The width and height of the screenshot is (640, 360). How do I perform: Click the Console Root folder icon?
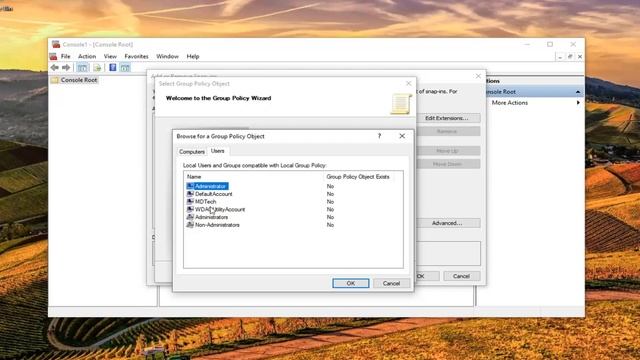(55, 80)
